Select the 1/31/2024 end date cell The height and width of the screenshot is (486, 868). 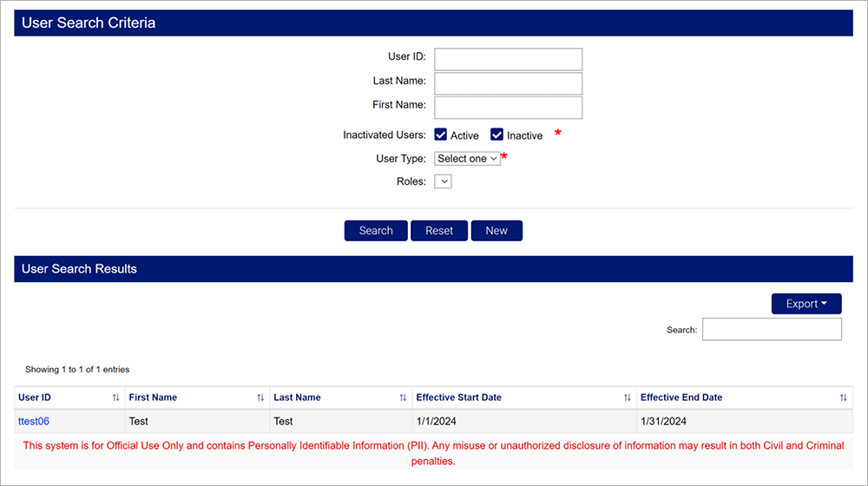pos(663,421)
